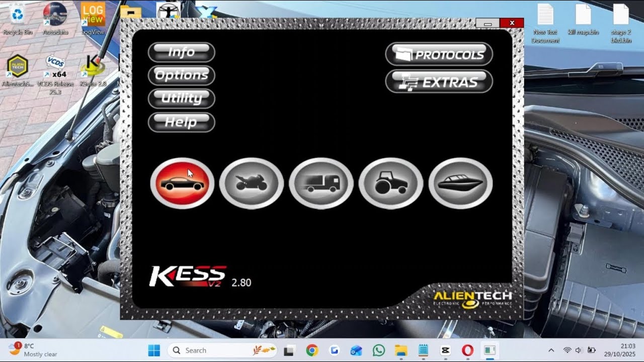Select the boat vehicle category
This screenshot has height=362, width=644.
point(460,183)
